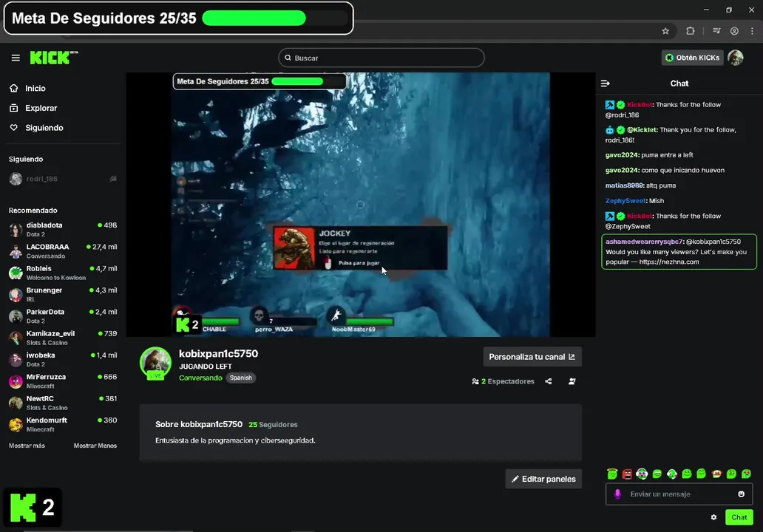This screenshot has width=763, height=532.
Task: Click the share stream icon
Action: (549, 381)
